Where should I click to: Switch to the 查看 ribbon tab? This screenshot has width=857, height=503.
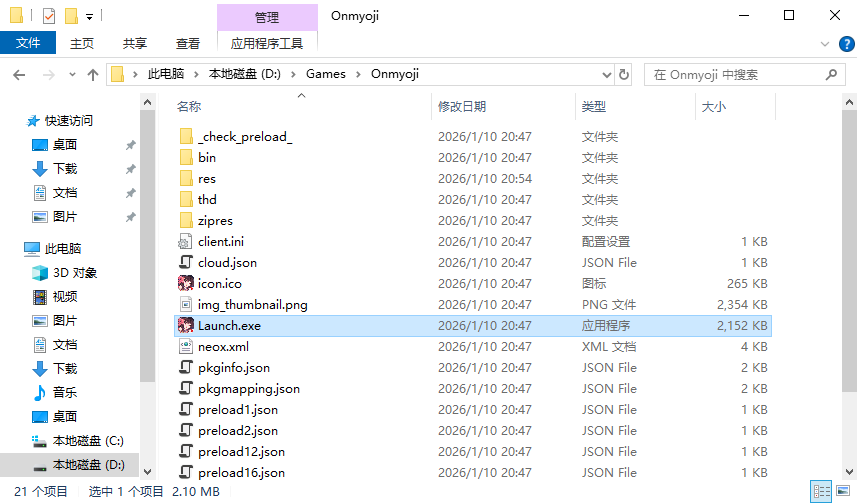(x=187, y=43)
